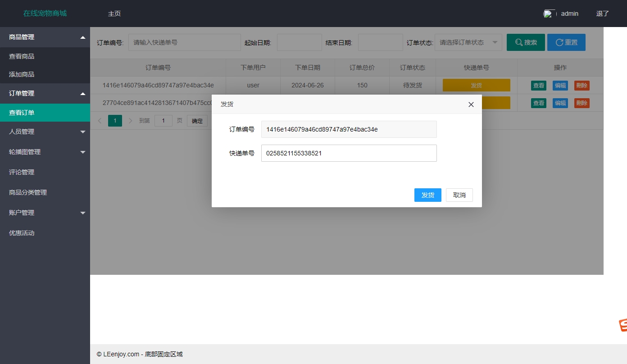Collapse the 商品管理 sidebar section
Screen dimensions: 627x364
45,37
